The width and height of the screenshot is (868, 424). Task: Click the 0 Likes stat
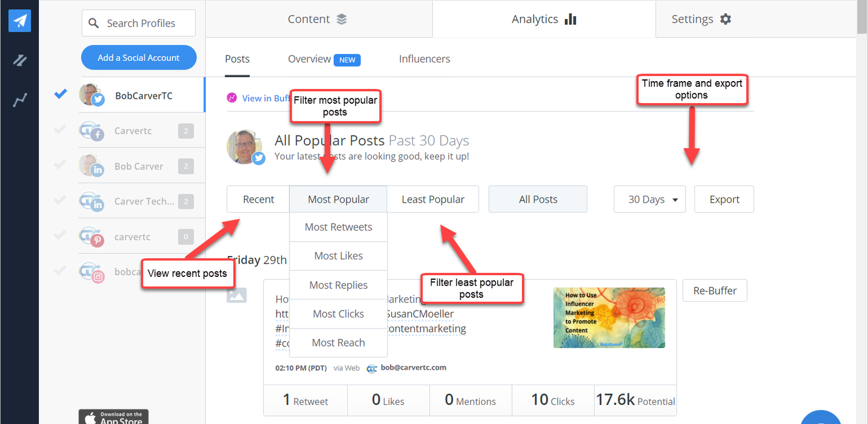tap(388, 400)
